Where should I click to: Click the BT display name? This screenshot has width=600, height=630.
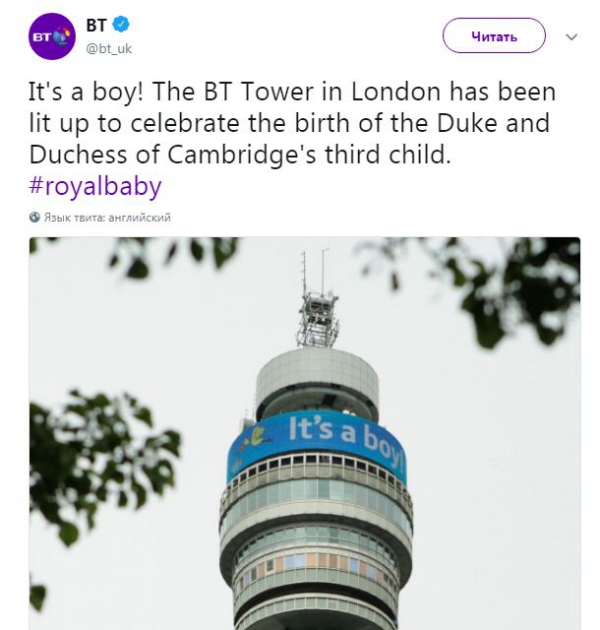96,24
